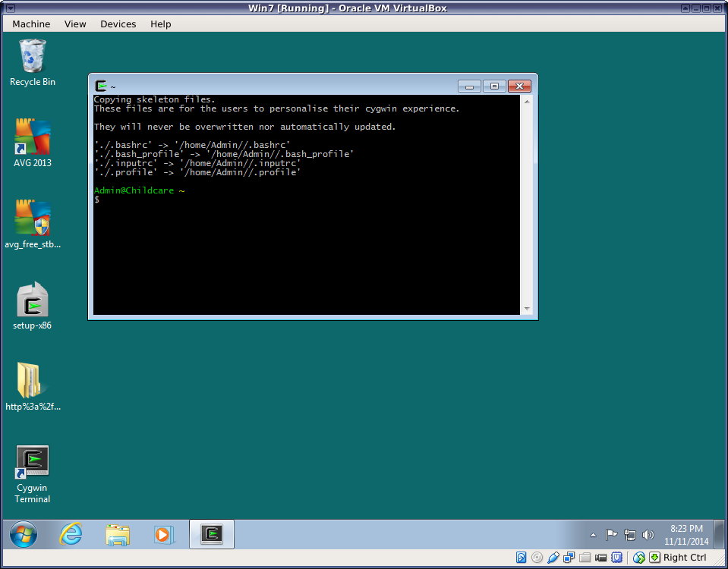This screenshot has width=728, height=569.
Task: Open the Windows Start menu orb
Action: coord(24,534)
